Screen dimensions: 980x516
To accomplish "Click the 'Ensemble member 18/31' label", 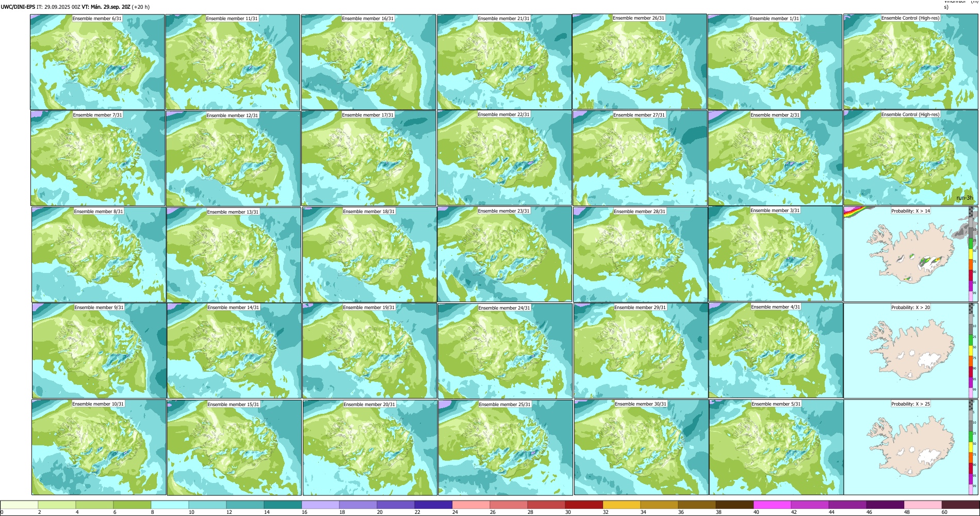I will click(x=369, y=212).
